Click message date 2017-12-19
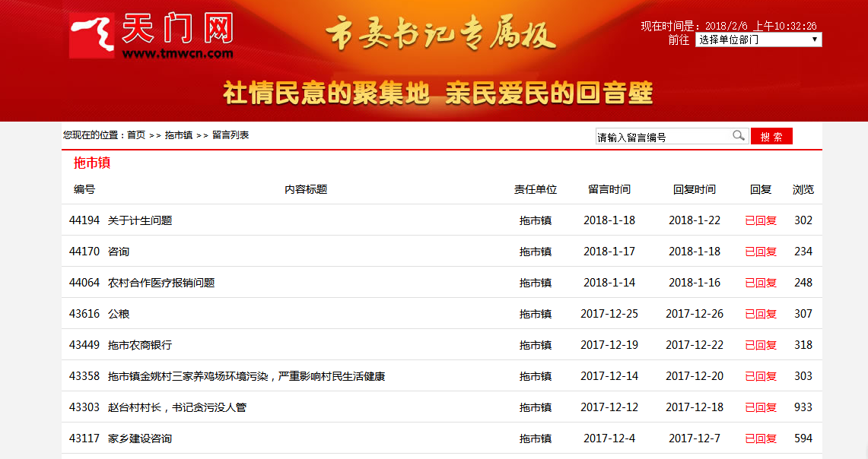This screenshot has height=459, width=868. coord(609,345)
